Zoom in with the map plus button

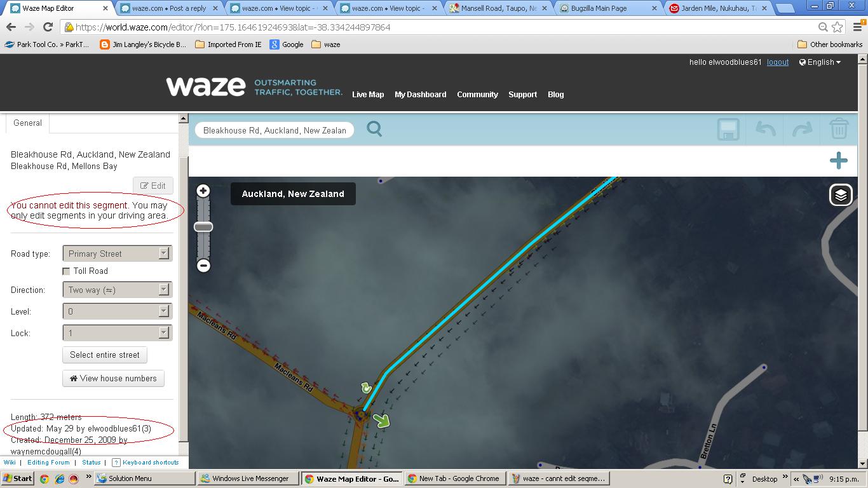[x=203, y=191]
